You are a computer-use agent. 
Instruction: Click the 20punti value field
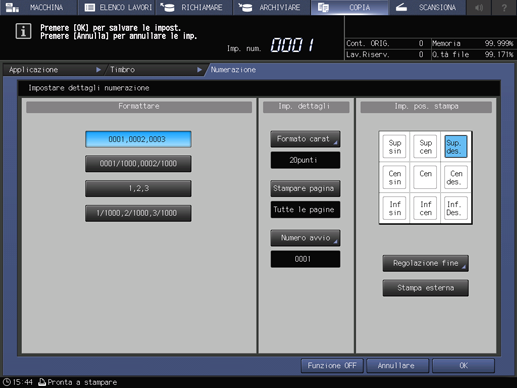(x=305, y=160)
